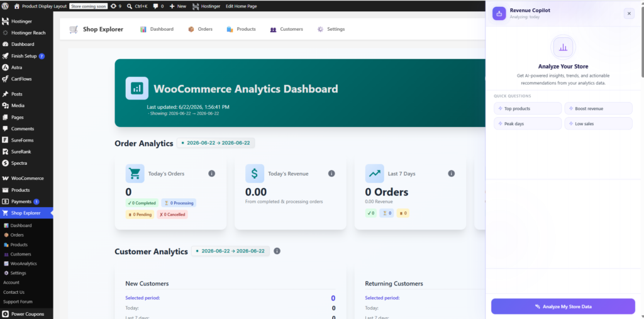Click Analyze My Store Data button
Screen dimensions: 644x319
(563, 306)
